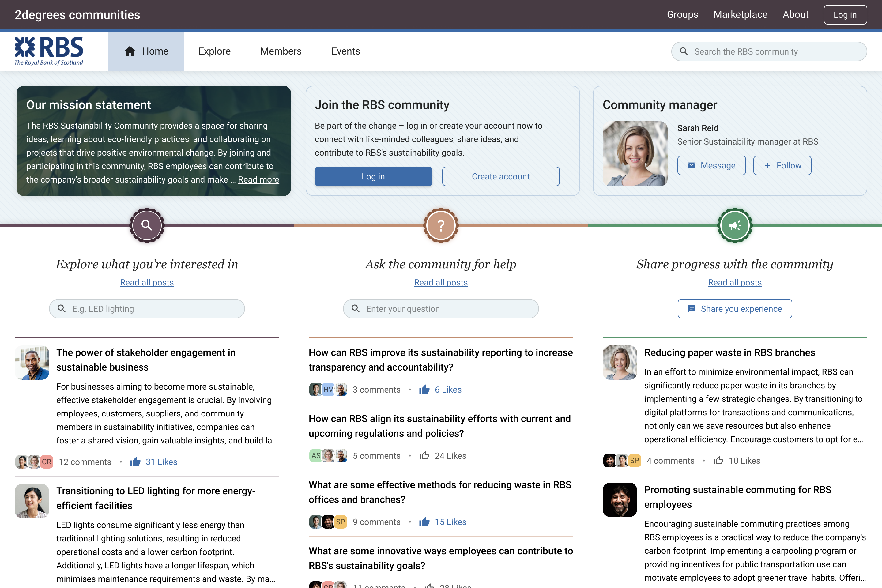Viewport: 882px width, 588px height.
Task: Open author avatar of sustainable commuting post
Action: (620, 500)
